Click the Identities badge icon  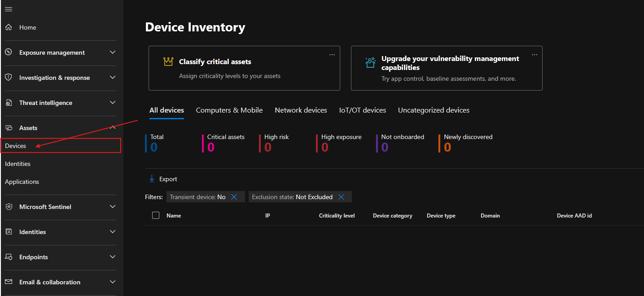(x=9, y=232)
